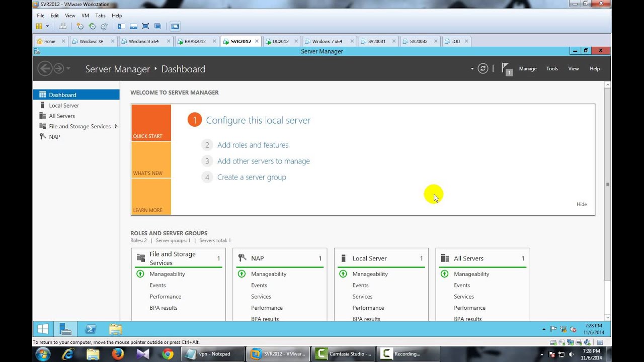Click Performance in All Servers tile
This screenshot has height=362, width=644.
[469, 308]
